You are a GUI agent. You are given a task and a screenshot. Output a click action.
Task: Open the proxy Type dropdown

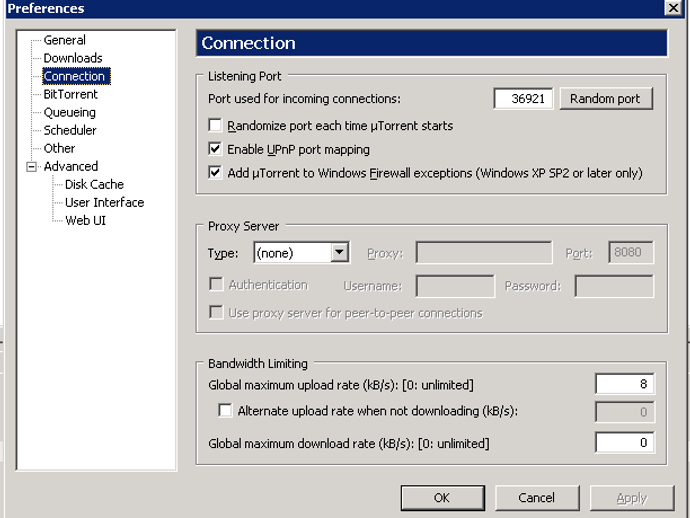point(340,253)
